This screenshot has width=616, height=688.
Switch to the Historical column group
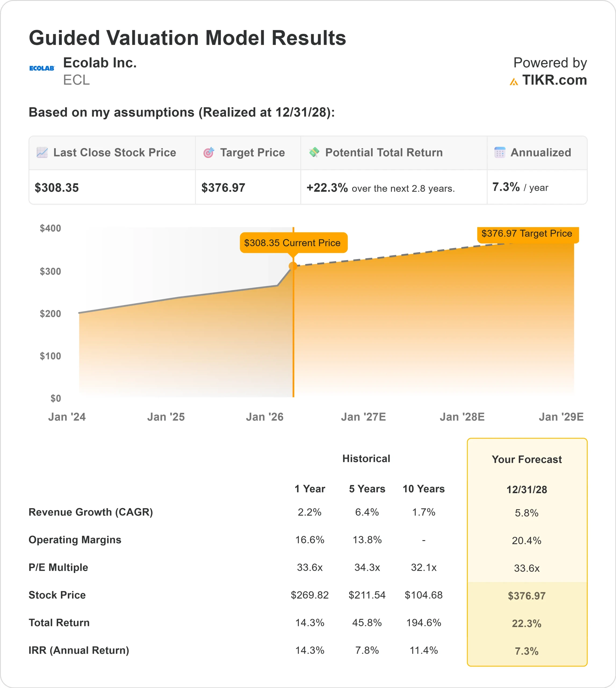(366, 459)
